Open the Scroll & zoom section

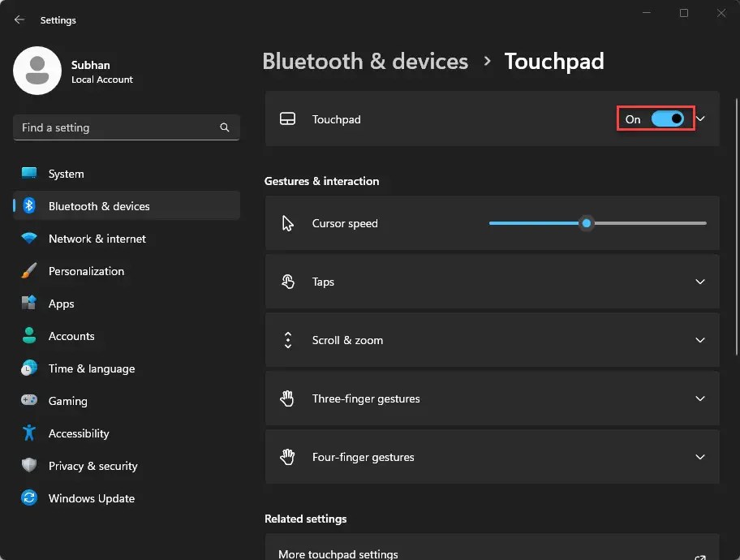click(x=491, y=340)
